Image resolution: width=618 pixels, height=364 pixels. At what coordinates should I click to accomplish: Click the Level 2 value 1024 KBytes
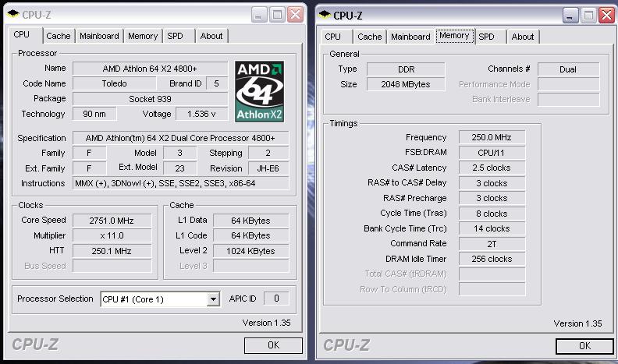tap(250, 251)
